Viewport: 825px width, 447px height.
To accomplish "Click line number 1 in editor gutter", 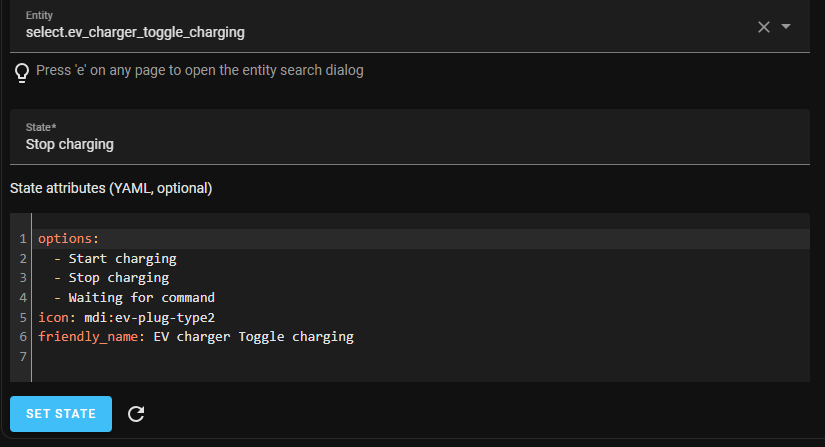I will coord(23,239).
